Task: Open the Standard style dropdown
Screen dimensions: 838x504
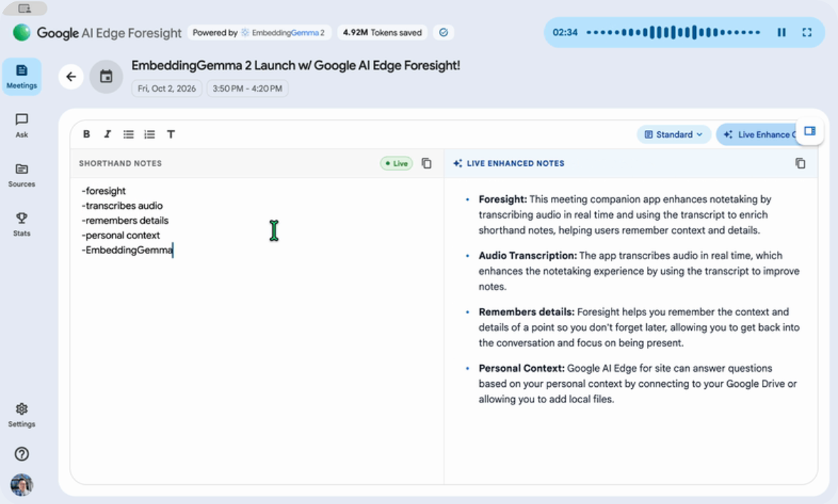Action: tap(673, 134)
